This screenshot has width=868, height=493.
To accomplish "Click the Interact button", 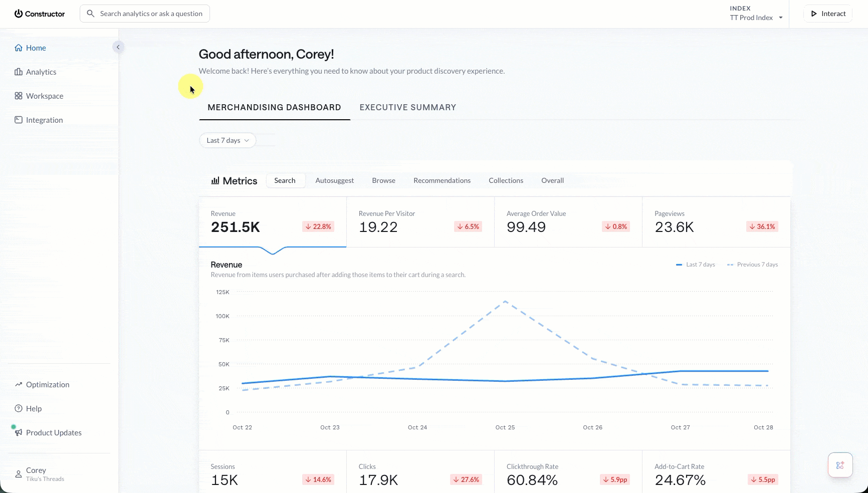I will (828, 14).
